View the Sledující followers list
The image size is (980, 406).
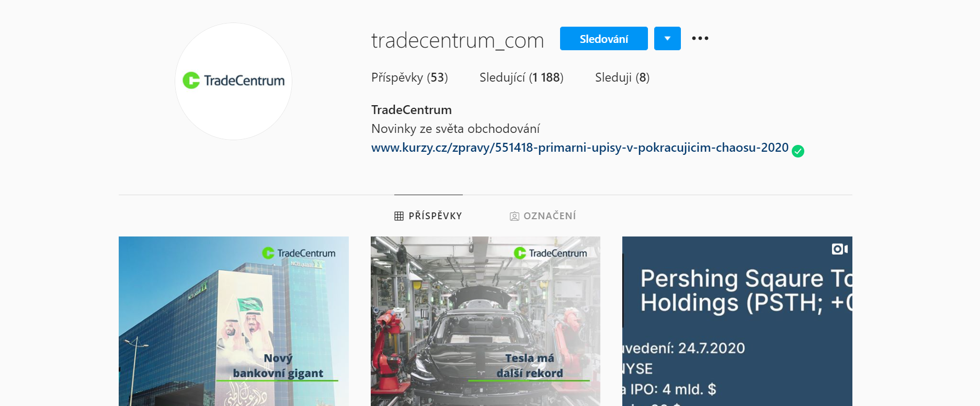point(521,77)
